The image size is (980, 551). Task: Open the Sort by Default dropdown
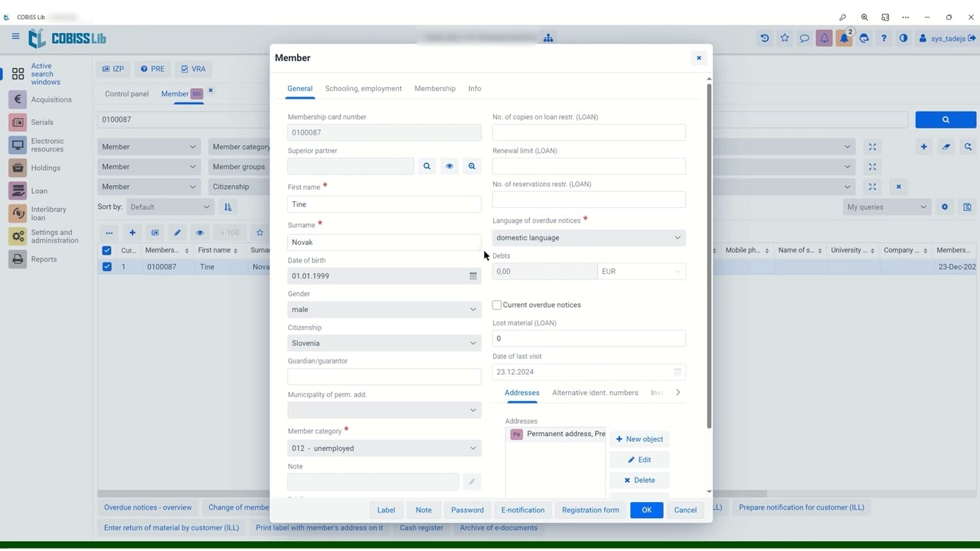click(169, 207)
